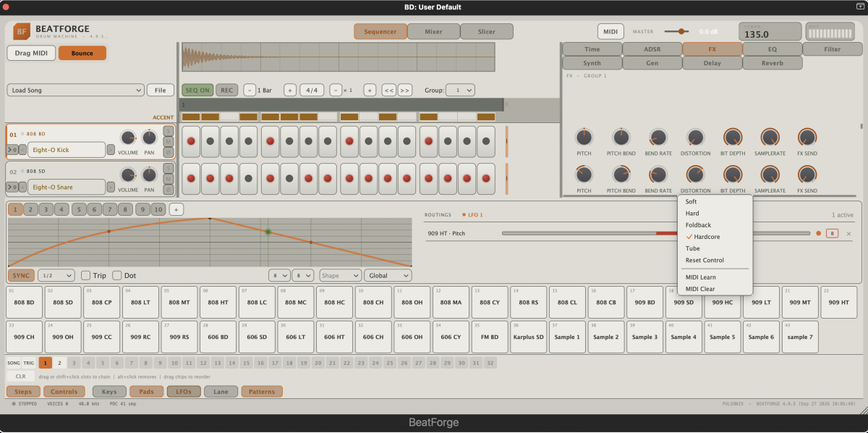This screenshot has width=868, height=433.
Task: Add a new LFO with plus button
Action: tap(176, 209)
